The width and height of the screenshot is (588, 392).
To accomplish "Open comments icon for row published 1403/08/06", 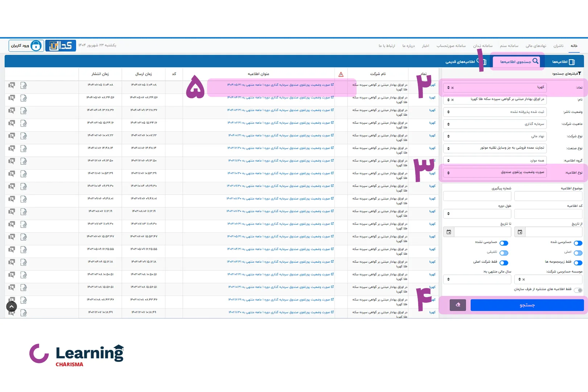I will (12, 212).
